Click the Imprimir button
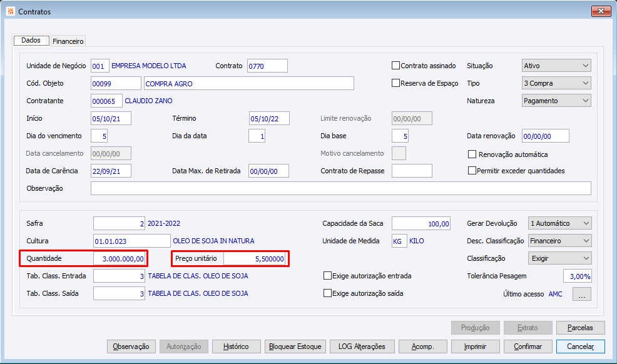Viewport: 617px width, 364px height. pyautogui.click(x=476, y=346)
